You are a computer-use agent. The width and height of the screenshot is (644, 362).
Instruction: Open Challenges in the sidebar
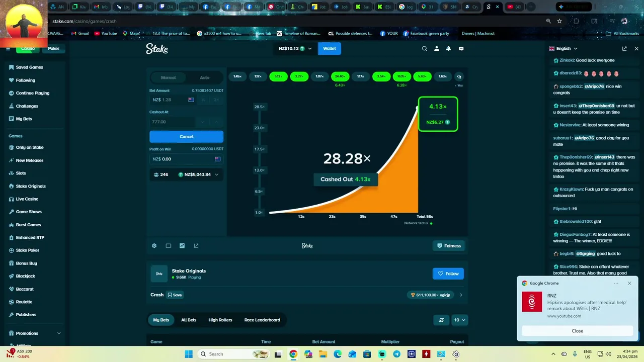point(27,106)
